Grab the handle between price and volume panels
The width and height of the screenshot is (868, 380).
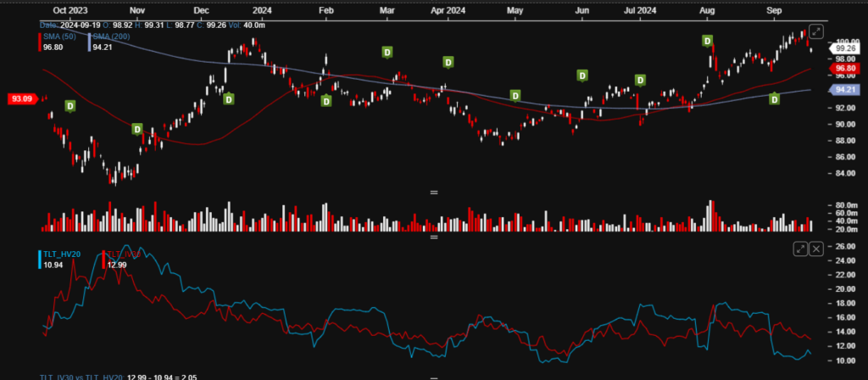pos(434,193)
